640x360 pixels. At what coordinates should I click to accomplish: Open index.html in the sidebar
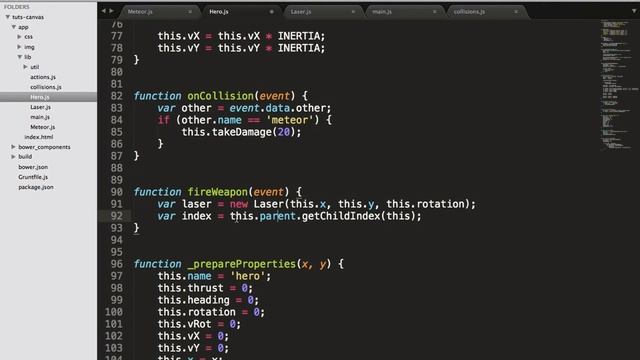pyautogui.click(x=39, y=137)
